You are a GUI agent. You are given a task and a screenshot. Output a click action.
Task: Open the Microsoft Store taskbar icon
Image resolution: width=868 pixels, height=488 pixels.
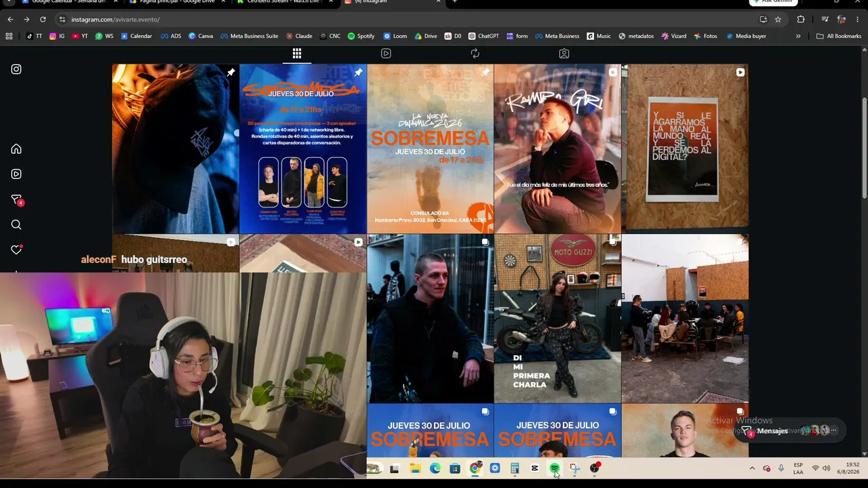click(x=455, y=468)
